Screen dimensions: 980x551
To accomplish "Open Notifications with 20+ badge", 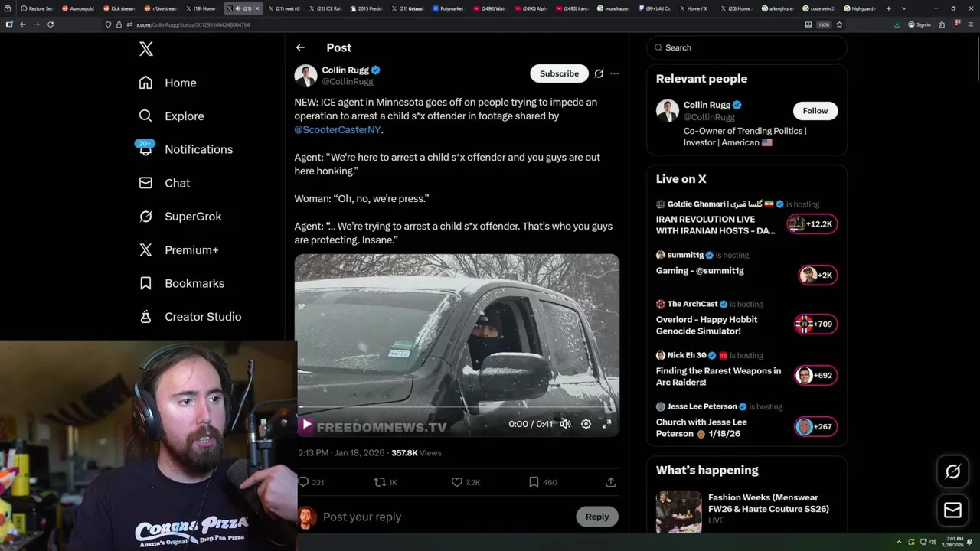I will point(185,149).
